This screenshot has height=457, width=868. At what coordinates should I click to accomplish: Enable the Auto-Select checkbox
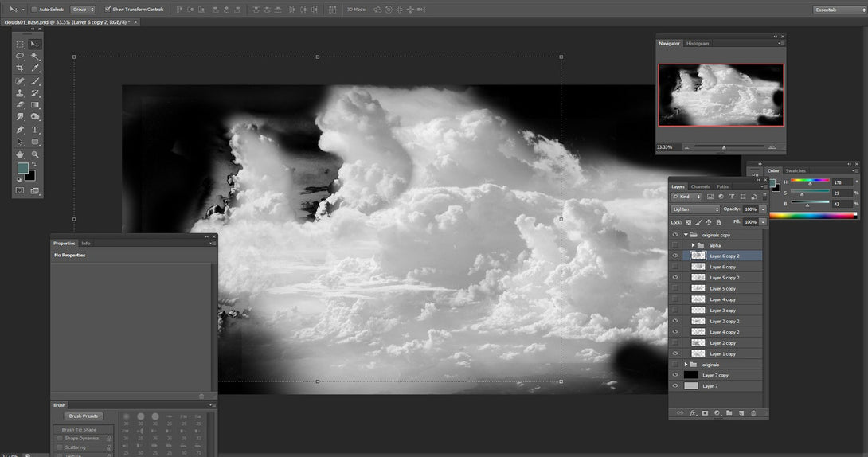[33, 10]
